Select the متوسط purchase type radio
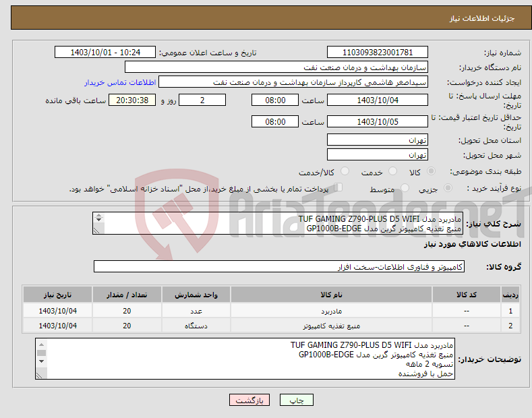 [x=405, y=188]
